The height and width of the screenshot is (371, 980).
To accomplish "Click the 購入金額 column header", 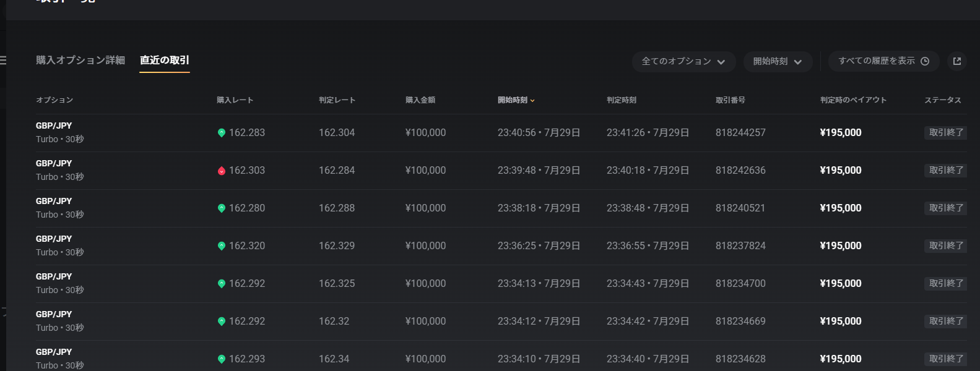I will tap(420, 100).
